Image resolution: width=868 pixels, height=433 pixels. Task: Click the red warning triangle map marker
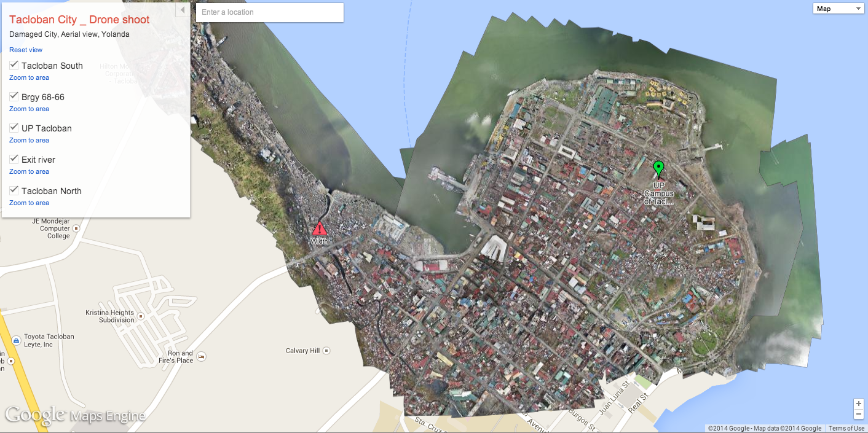(319, 229)
